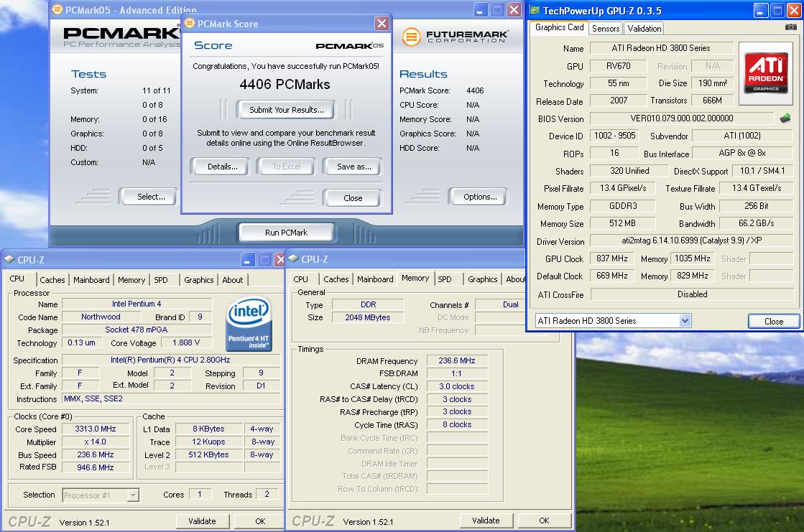
Task: Click the Memory Type GDDR3 field
Action: coord(622,206)
